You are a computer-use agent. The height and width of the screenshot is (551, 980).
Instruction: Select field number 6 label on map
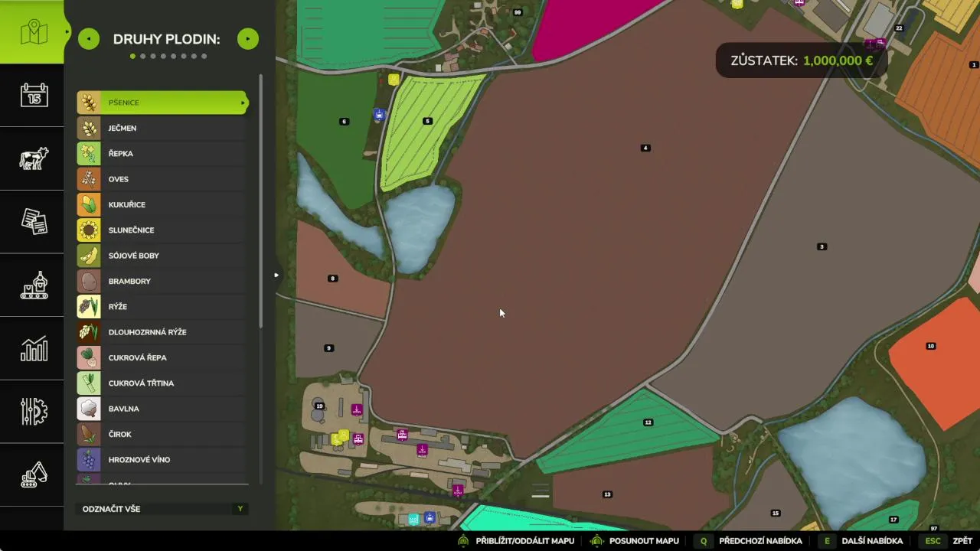[344, 122]
